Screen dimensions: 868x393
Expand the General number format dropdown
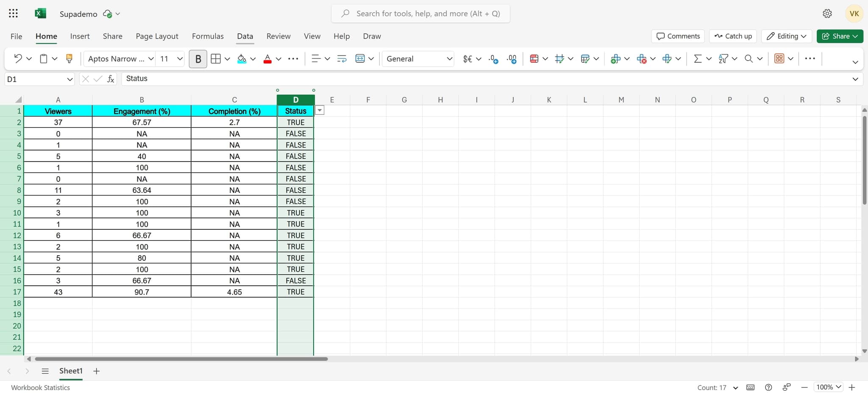tap(448, 59)
